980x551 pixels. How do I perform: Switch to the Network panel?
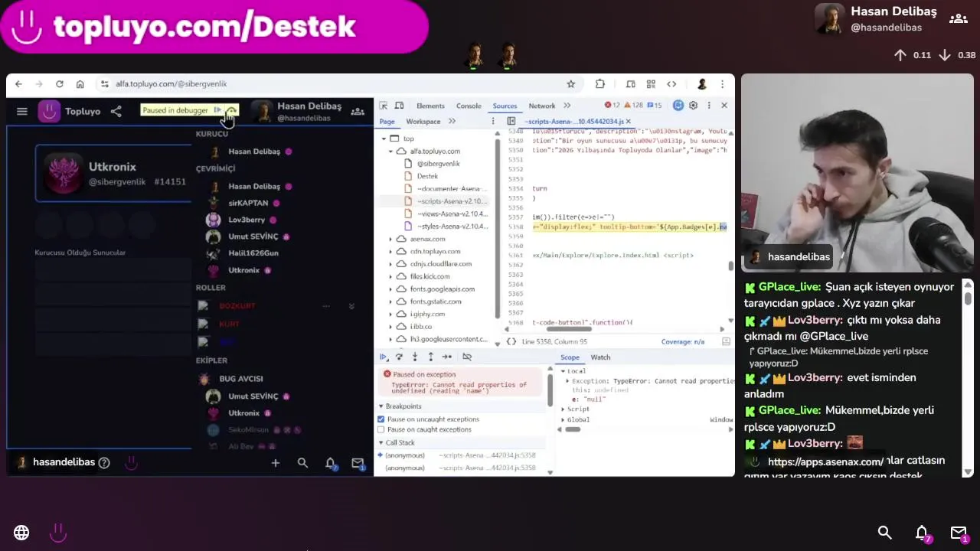point(541,106)
